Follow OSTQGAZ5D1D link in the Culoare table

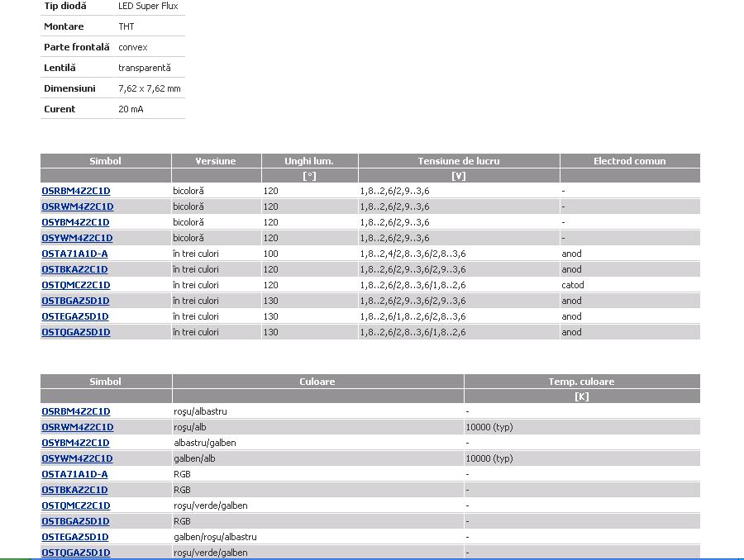[x=76, y=553]
